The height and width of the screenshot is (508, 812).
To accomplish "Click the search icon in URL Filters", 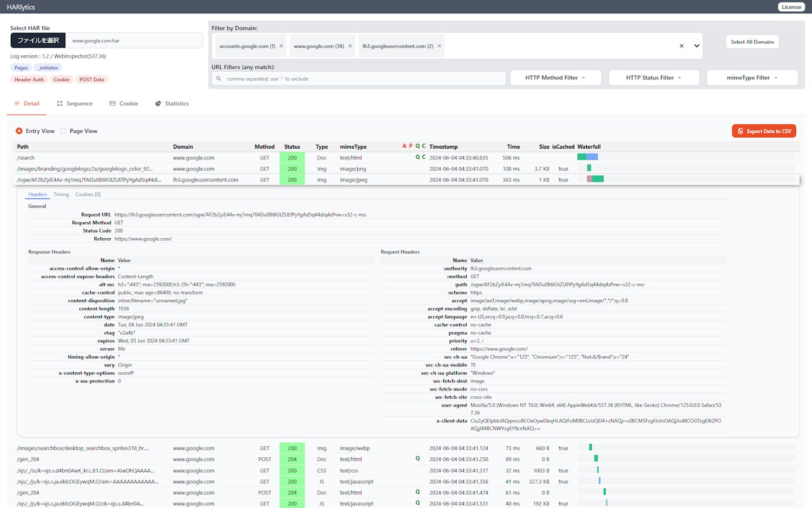I will point(219,79).
